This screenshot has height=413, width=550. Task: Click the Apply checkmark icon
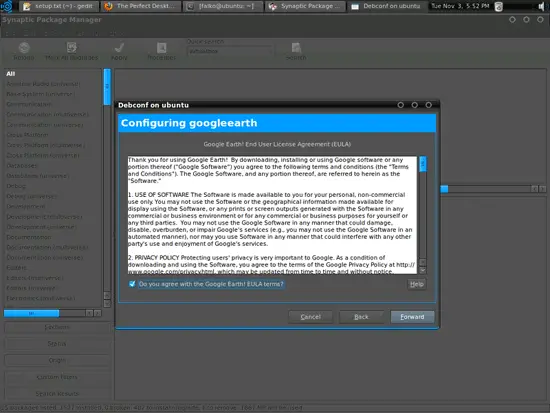coord(119,47)
